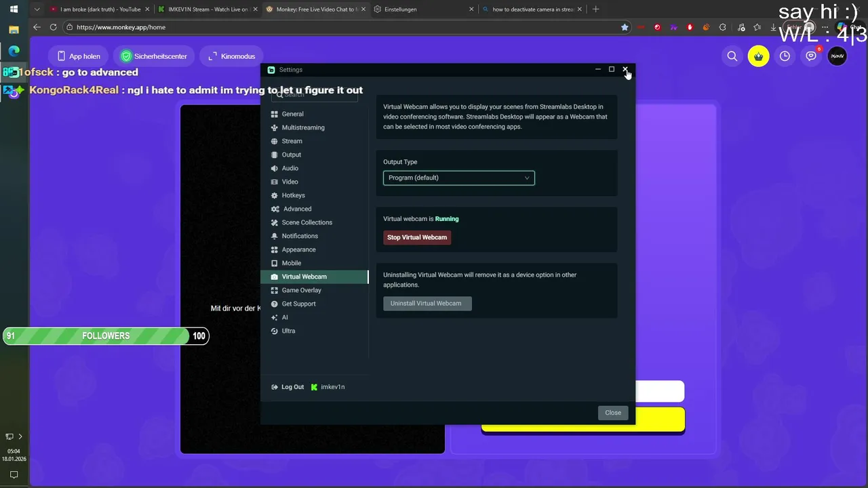Open the Windows Start menu

coord(14,9)
